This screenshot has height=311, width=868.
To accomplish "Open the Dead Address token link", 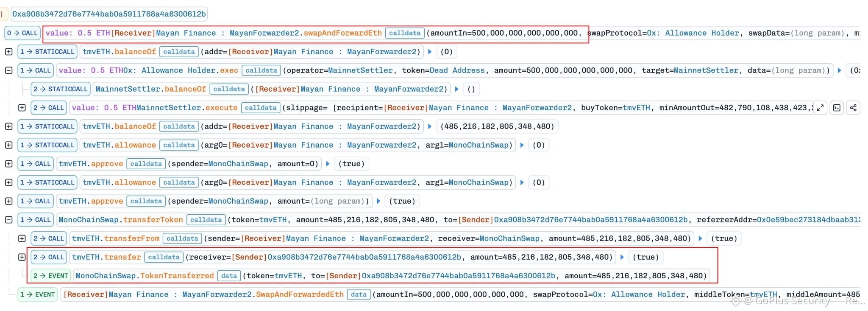I will [x=457, y=70].
